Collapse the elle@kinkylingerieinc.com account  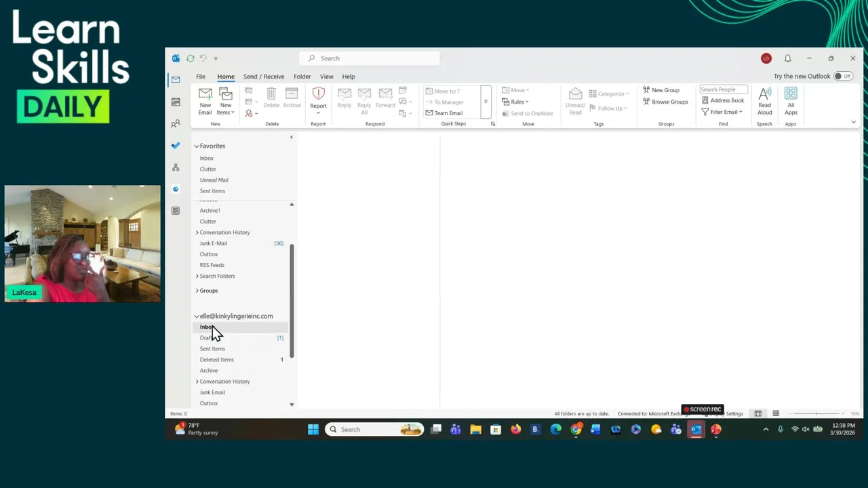[x=197, y=316]
